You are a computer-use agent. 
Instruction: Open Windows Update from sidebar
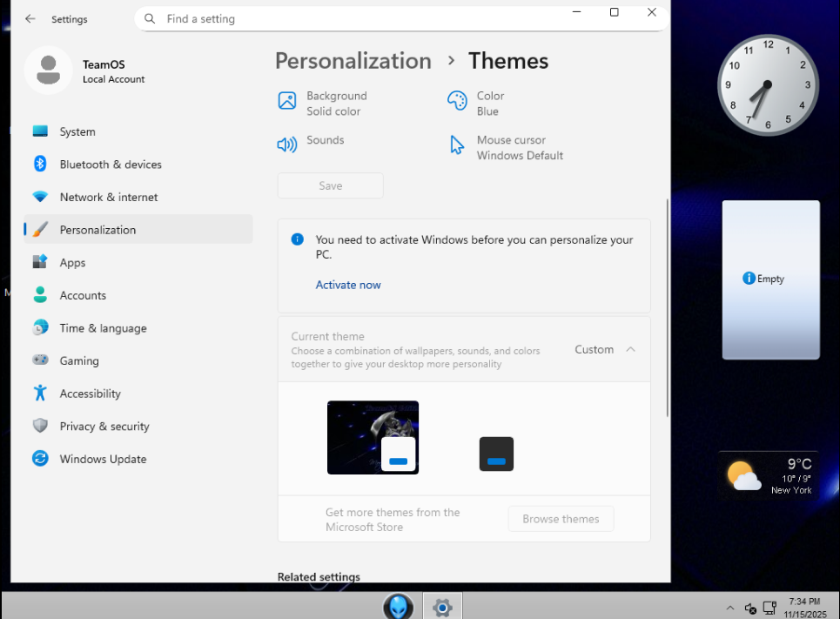tap(103, 459)
